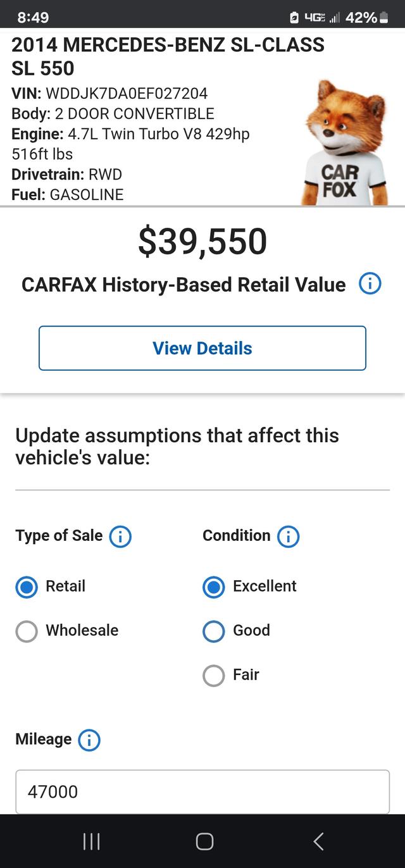Viewport: 405px width, 868px height.
Task: Tap the Android home button
Action: [x=204, y=841]
